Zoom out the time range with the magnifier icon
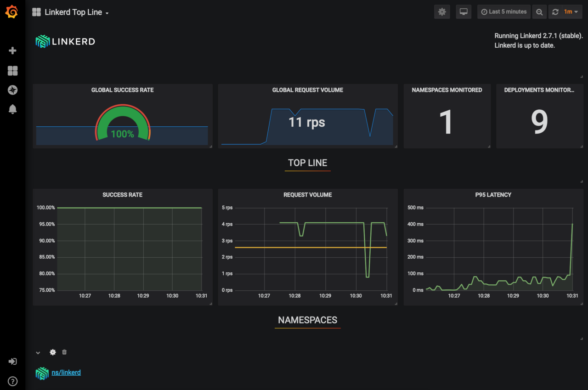The height and width of the screenshot is (390, 588). (x=539, y=11)
